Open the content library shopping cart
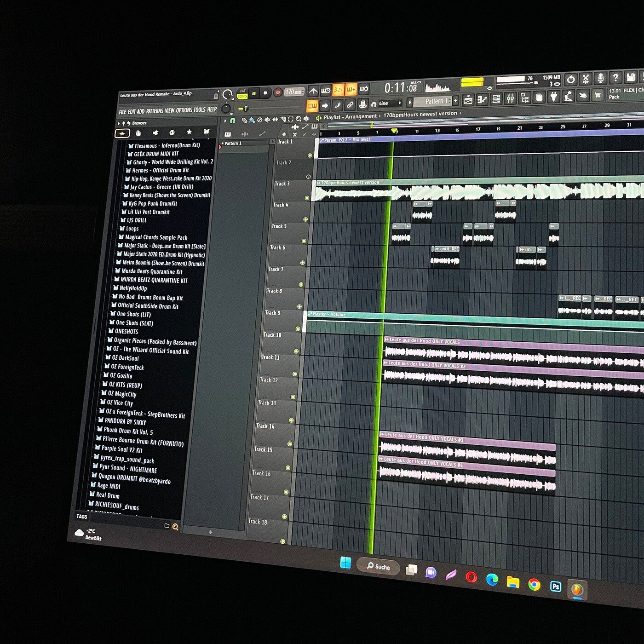This screenshot has width=644, height=644. coord(598,95)
